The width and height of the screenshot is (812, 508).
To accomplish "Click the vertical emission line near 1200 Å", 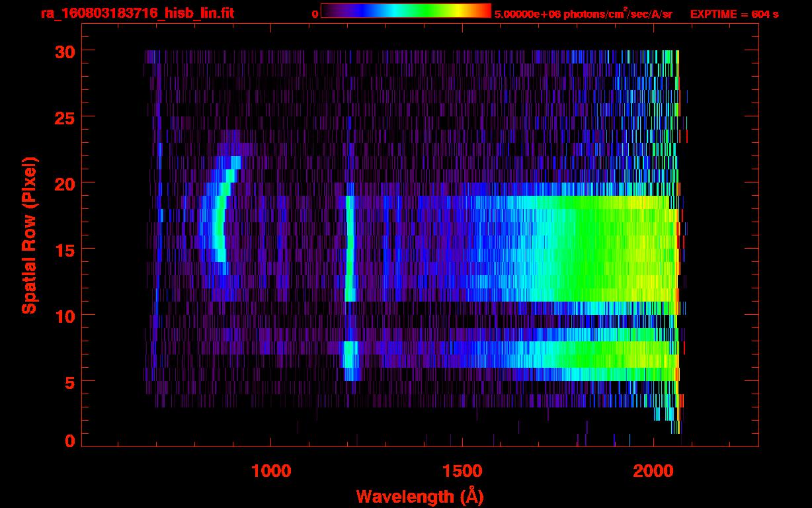I will click(x=350, y=249).
